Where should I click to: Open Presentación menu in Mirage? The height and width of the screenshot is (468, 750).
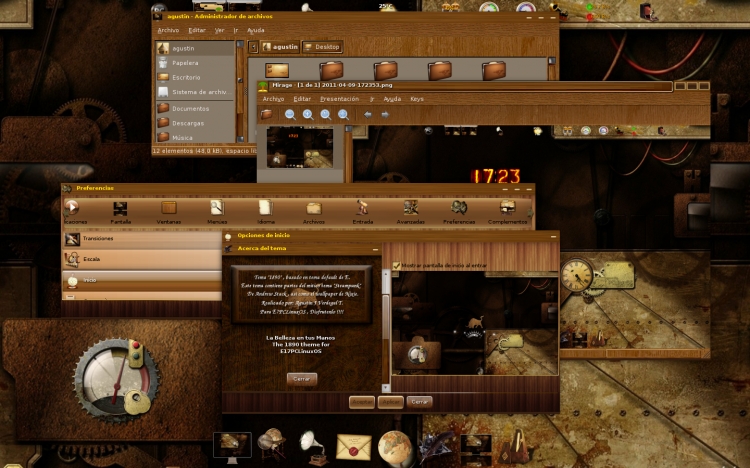point(340,99)
